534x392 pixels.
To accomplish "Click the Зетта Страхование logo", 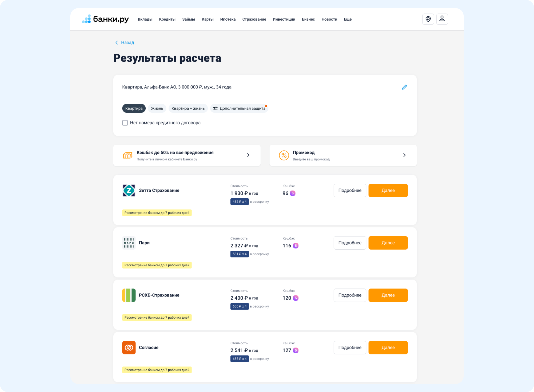I will [129, 191].
